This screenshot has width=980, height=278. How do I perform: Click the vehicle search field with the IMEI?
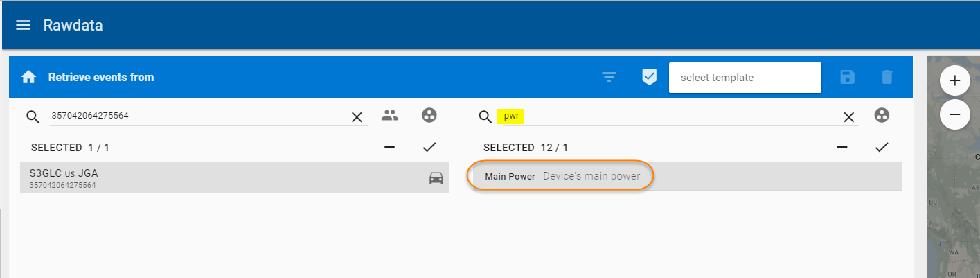(194, 116)
